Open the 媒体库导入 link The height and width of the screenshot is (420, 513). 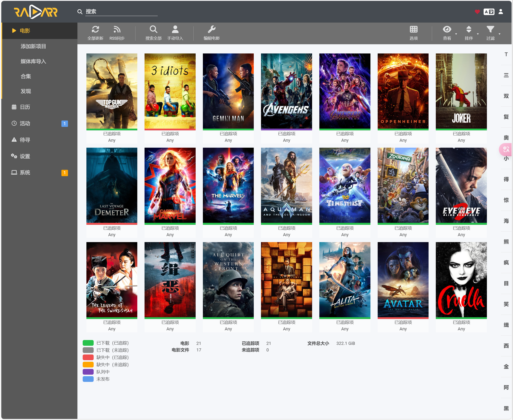click(33, 61)
